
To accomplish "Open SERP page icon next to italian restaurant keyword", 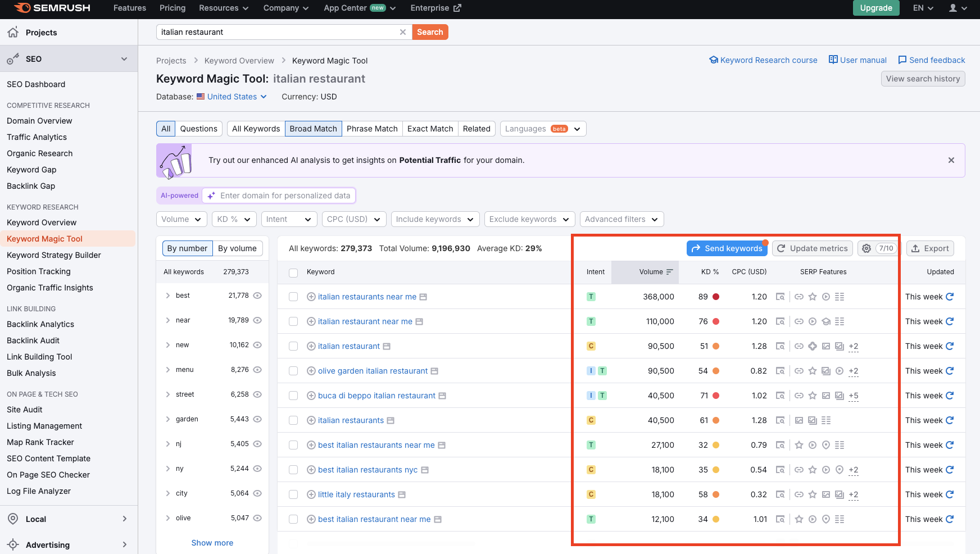I will pyautogui.click(x=387, y=346).
